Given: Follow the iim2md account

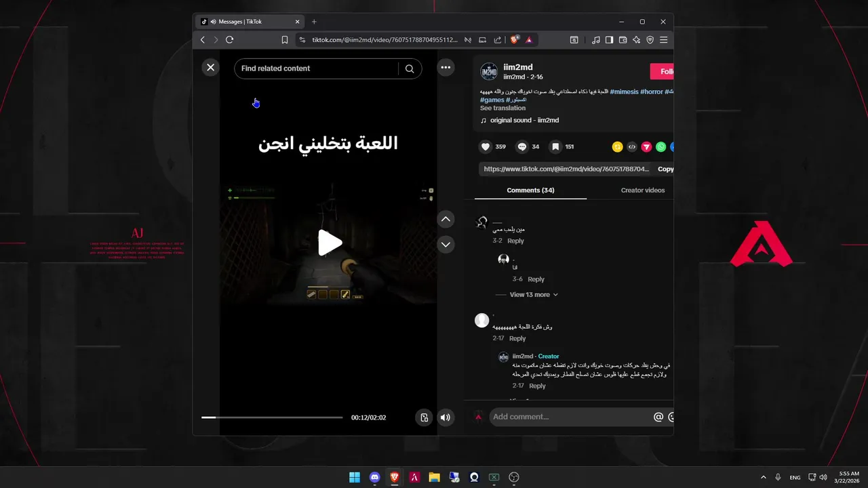Looking at the screenshot, I should point(662,72).
